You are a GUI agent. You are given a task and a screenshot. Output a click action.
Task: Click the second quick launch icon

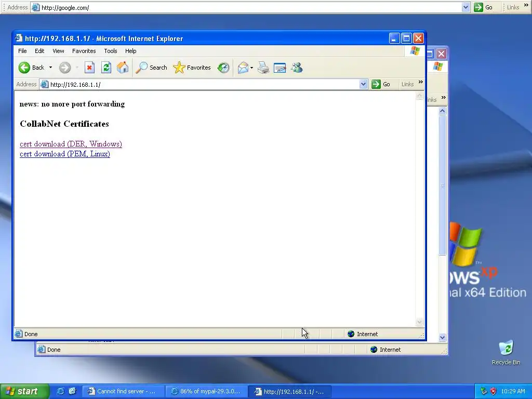(x=72, y=392)
